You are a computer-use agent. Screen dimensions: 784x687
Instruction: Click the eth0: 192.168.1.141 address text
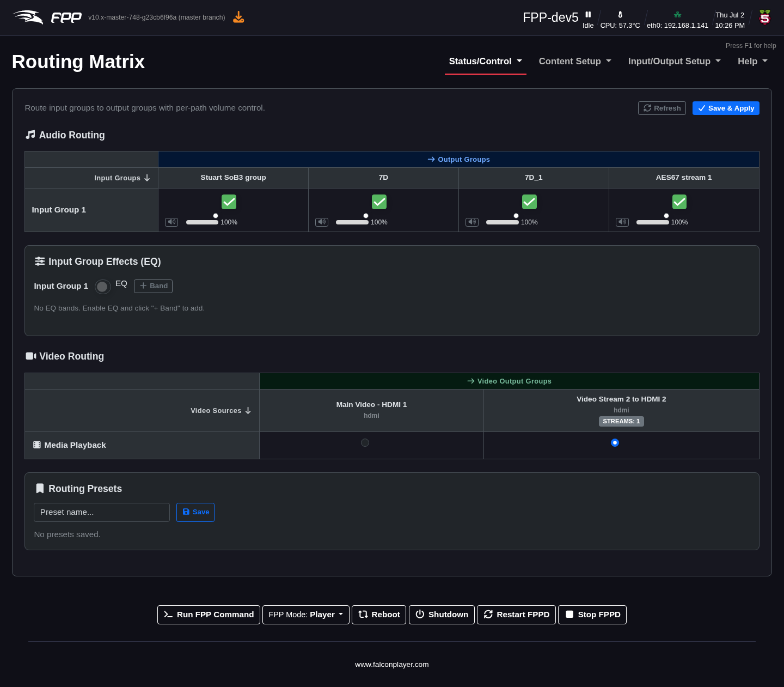pyautogui.click(x=678, y=26)
